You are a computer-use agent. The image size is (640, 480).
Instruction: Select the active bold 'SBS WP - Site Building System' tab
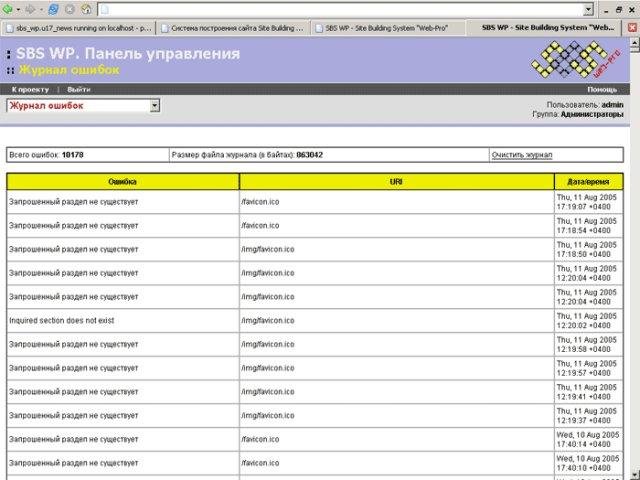click(543, 28)
